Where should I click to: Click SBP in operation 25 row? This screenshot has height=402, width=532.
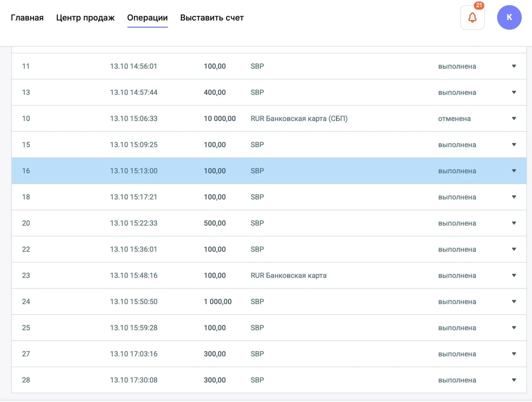coord(257,328)
